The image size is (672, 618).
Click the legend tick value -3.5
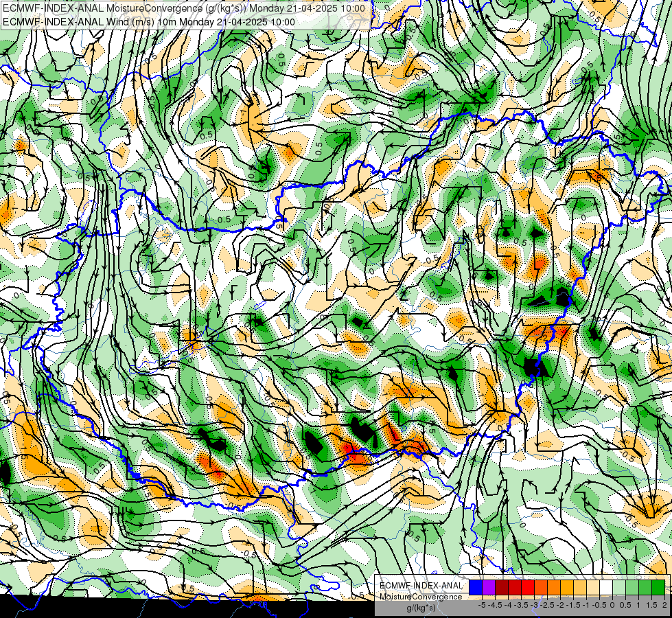click(522, 605)
